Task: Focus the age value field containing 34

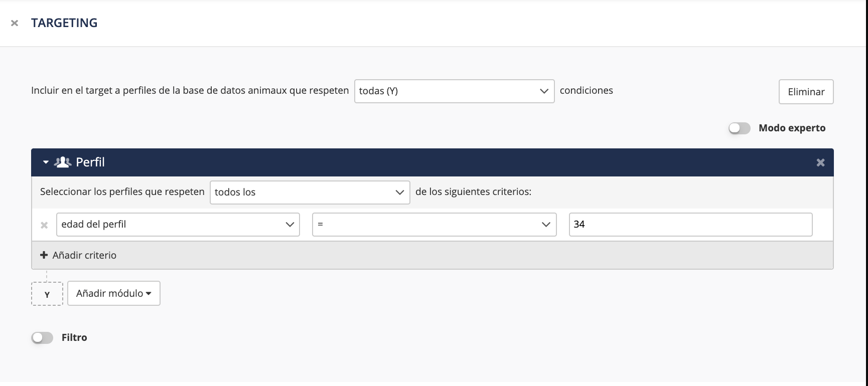Action: click(690, 225)
